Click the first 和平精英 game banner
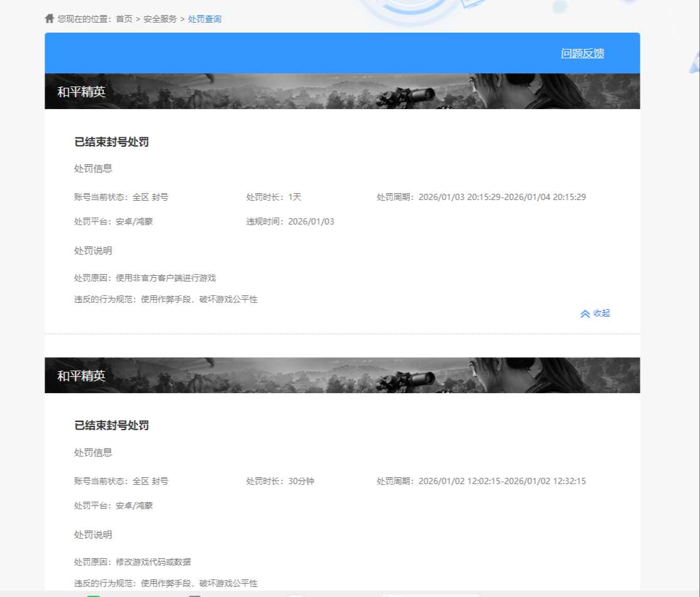Image resolution: width=700 pixels, height=597 pixels. click(x=342, y=91)
